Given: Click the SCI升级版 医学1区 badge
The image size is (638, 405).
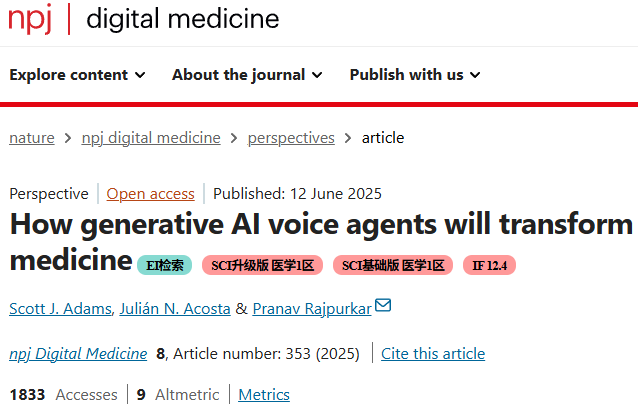Looking at the screenshot, I should click(x=262, y=265).
